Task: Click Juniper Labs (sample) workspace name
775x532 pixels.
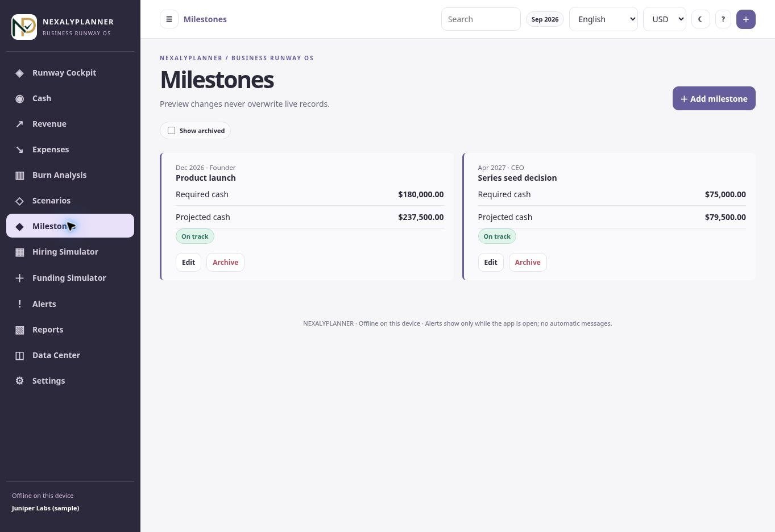Action: (45, 508)
